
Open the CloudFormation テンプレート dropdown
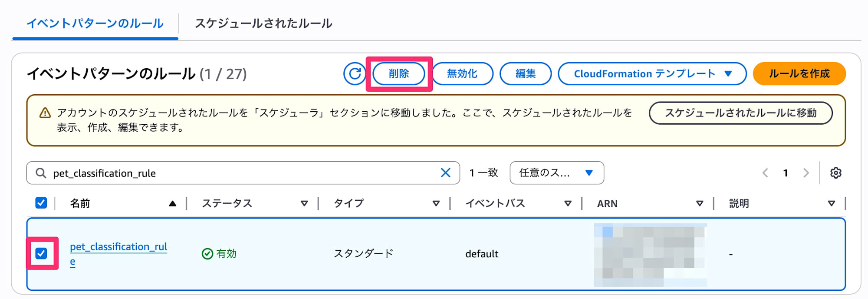coord(652,74)
